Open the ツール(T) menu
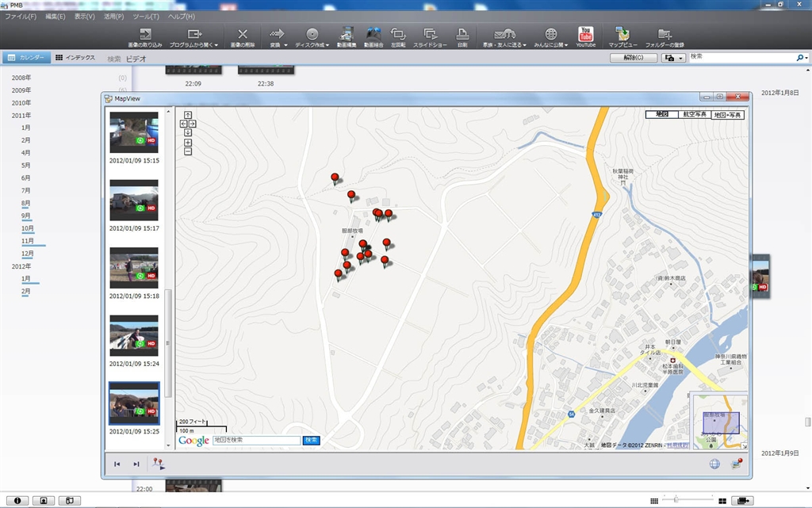This screenshot has height=508, width=812. pyautogui.click(x=147, y=16)
